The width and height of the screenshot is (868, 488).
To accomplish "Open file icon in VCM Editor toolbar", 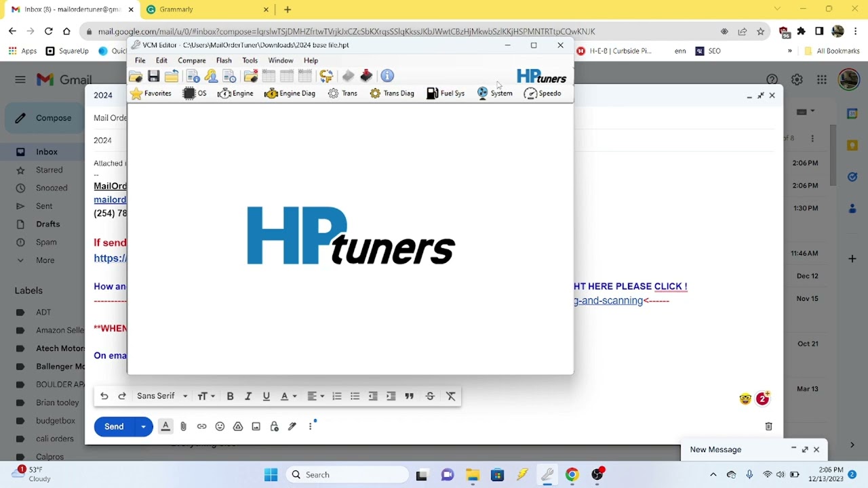I will [x=136, y=76].
